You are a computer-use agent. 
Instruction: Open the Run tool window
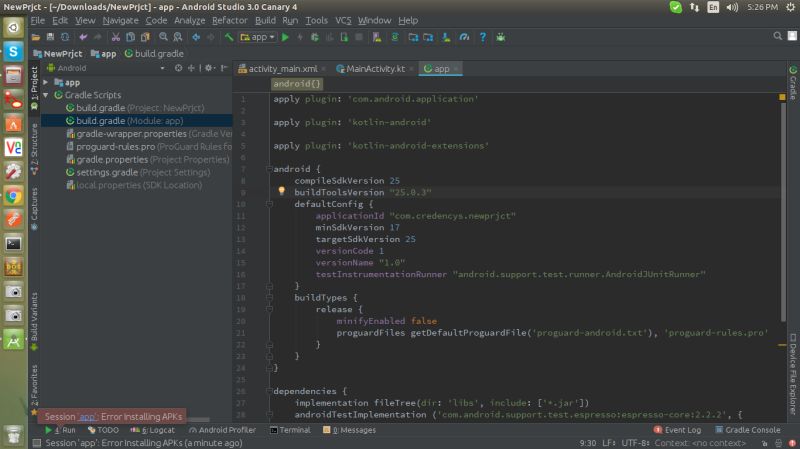click(60, 430)
